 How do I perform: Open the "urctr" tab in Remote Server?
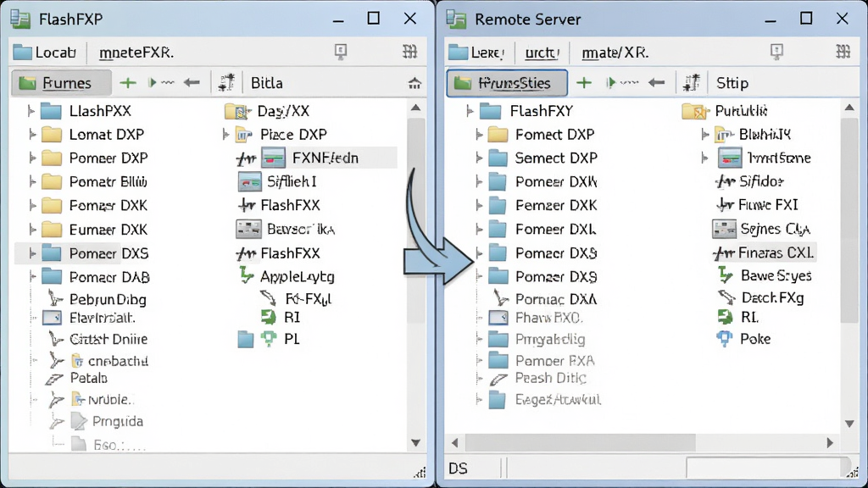pyautogui.click(x=542, y=53)
